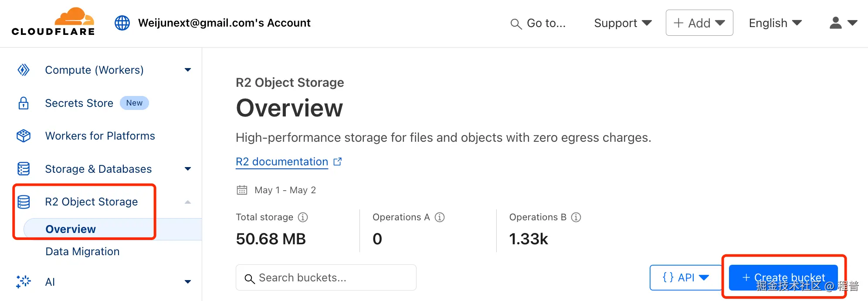
Task: Expand the Compute (Workers) section arrow
Action: 188,70
